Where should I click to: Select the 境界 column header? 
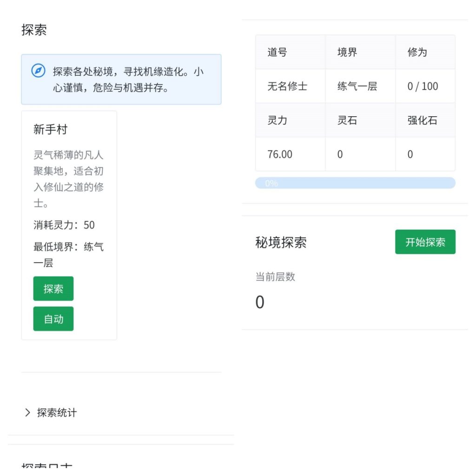[x=346, y=52]
